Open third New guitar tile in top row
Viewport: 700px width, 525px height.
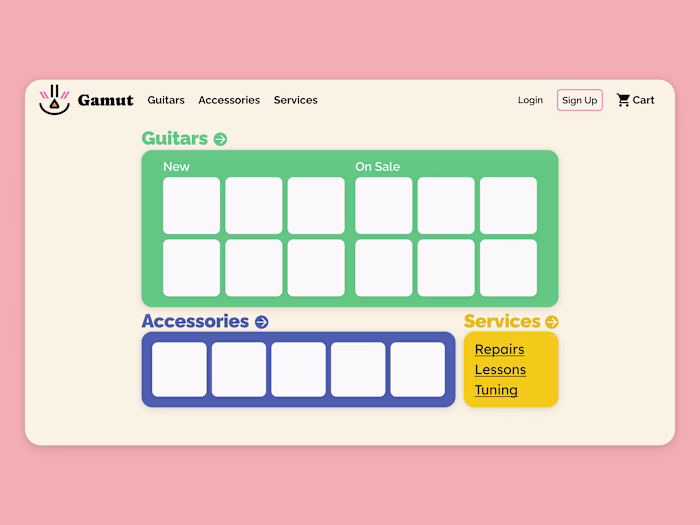pos(316,205)
